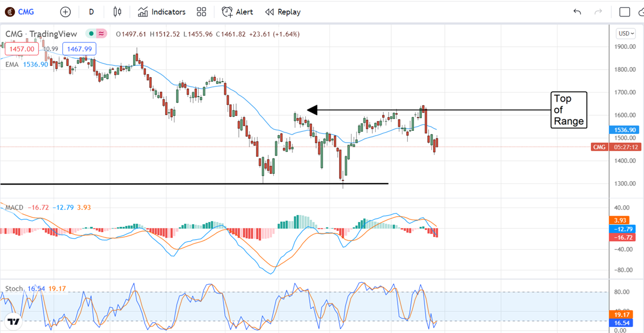Viewport: 644px width, 333px height.
Task: Create a new Alert
Action: coord(238,12)
